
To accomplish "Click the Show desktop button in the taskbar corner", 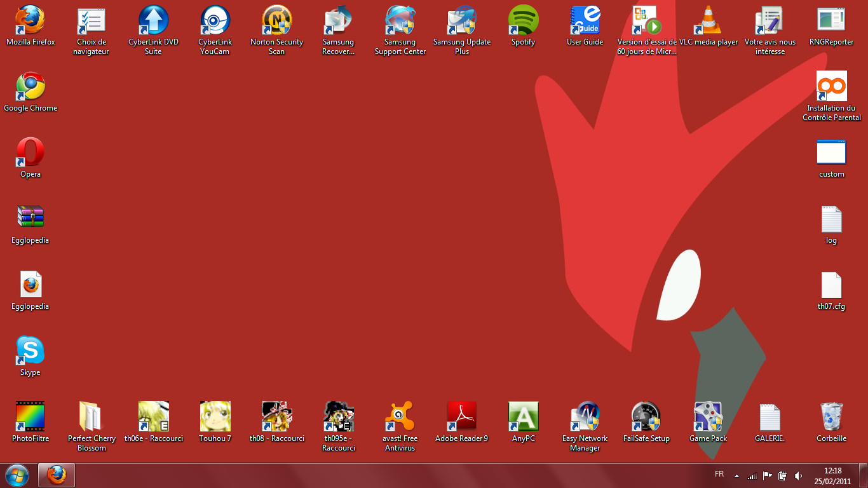I will click(x=863, y=476).
